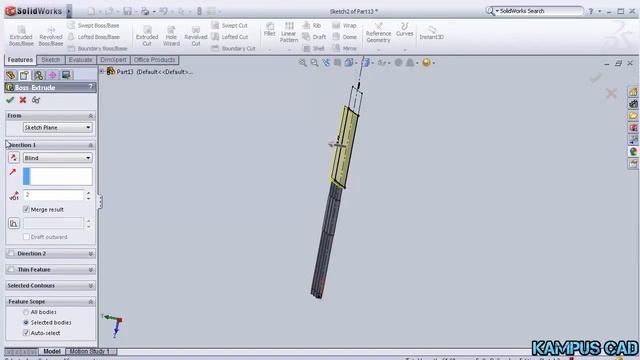Viewport: 640px width, 360px height.
Task: Click the Revolved Boss/Base tool
Action: [51, 36]
